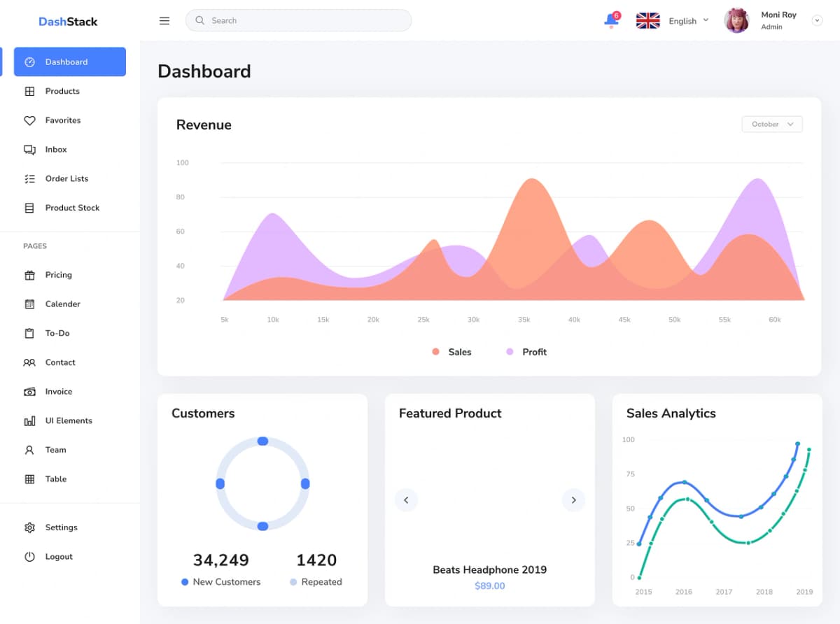The width and height of the screenshot is (840, 624).
Task: Click the Logout power icon
Action: (x=29, y=557)
